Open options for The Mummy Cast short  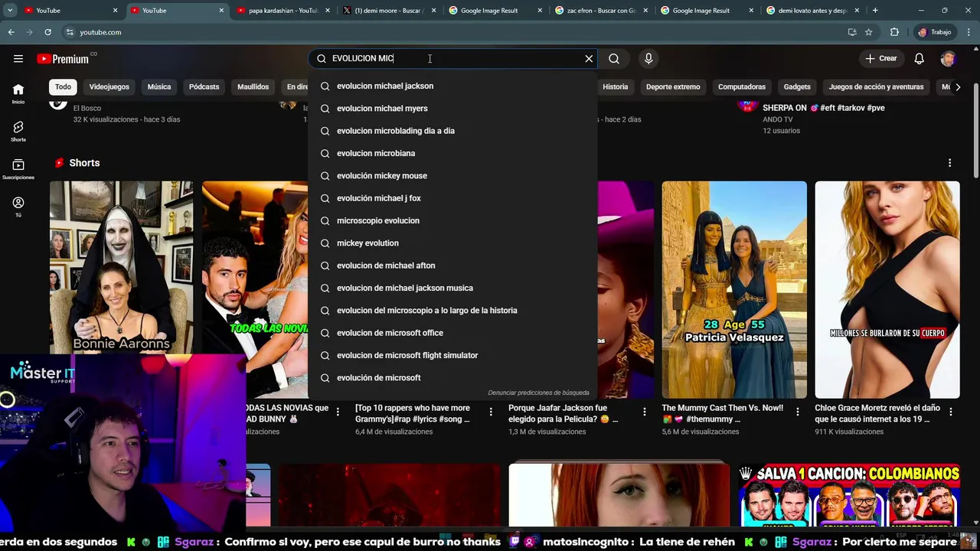click(798, 412)
